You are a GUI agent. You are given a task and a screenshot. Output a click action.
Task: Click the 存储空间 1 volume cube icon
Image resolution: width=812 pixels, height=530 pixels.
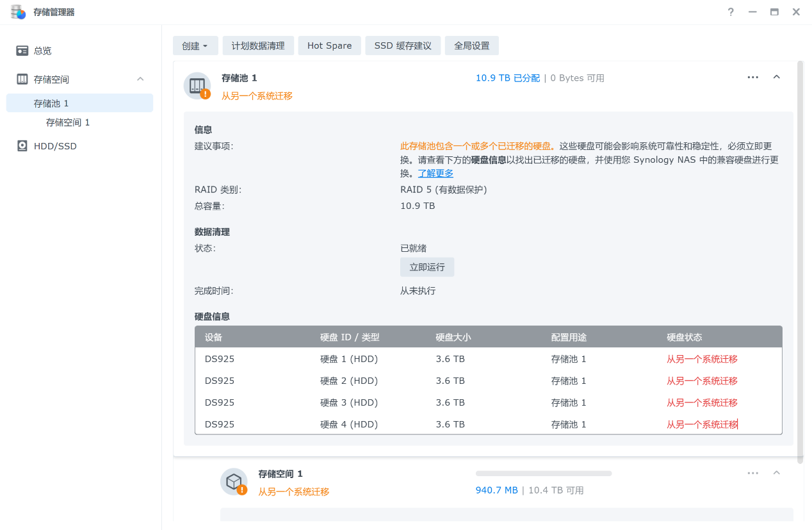click(x=234, y=481)
